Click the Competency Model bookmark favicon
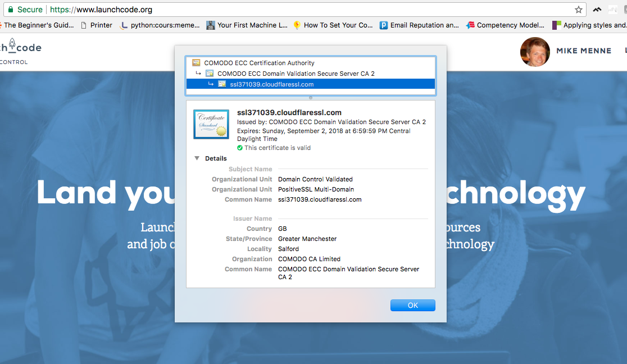The image size is (627, 364). click(x=470, y=25)
